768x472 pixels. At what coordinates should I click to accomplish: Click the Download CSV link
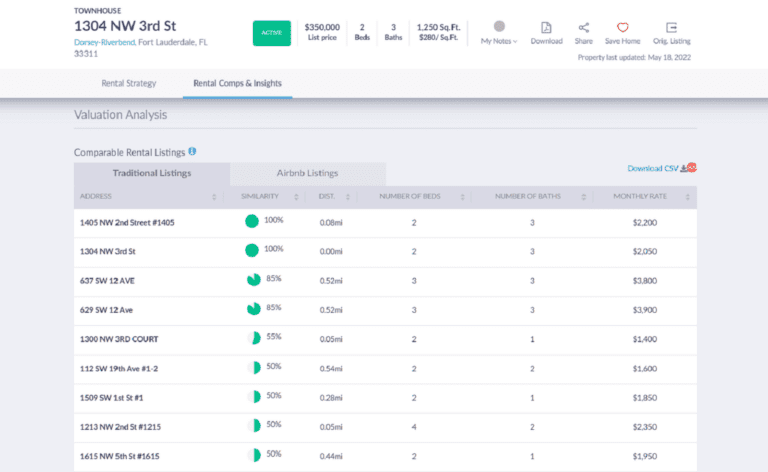click(652, 168)
